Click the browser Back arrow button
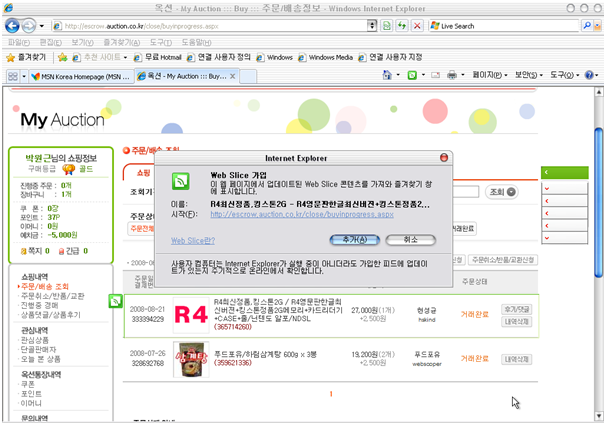The width and height of the screenshot is (606, 425). [x=12, y=26]
